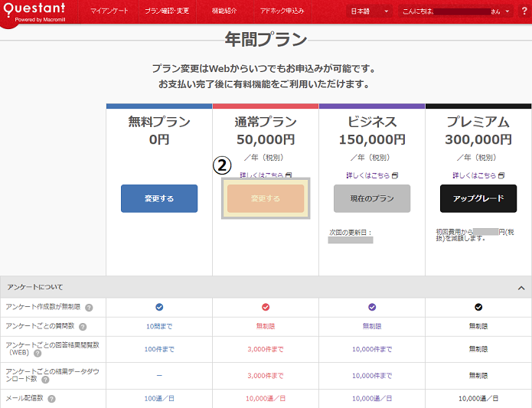Click メール配信数 row label

coord(24,398)
